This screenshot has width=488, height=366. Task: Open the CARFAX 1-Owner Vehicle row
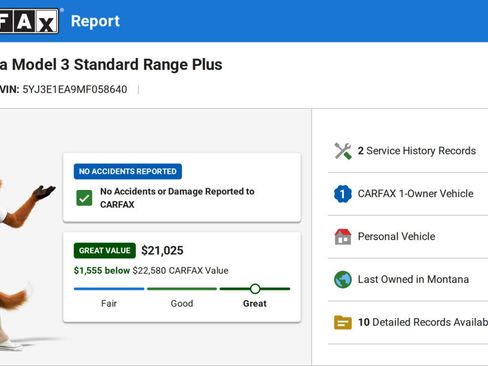pos(408,194)
